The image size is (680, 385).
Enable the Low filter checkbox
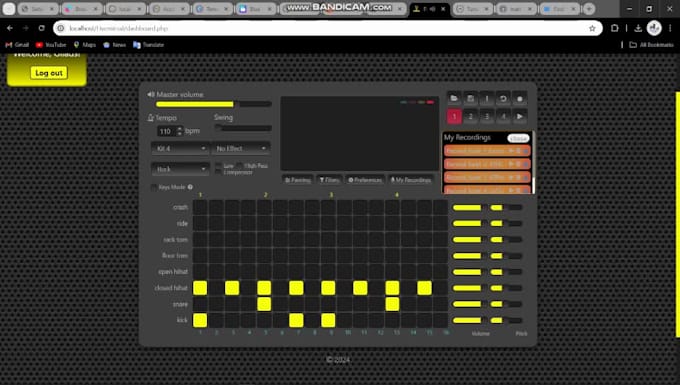pyautogui.click(x=219, y=166)
